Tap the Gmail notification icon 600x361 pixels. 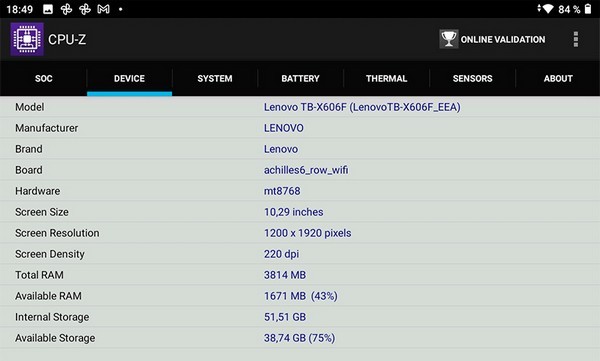point(103,9)
